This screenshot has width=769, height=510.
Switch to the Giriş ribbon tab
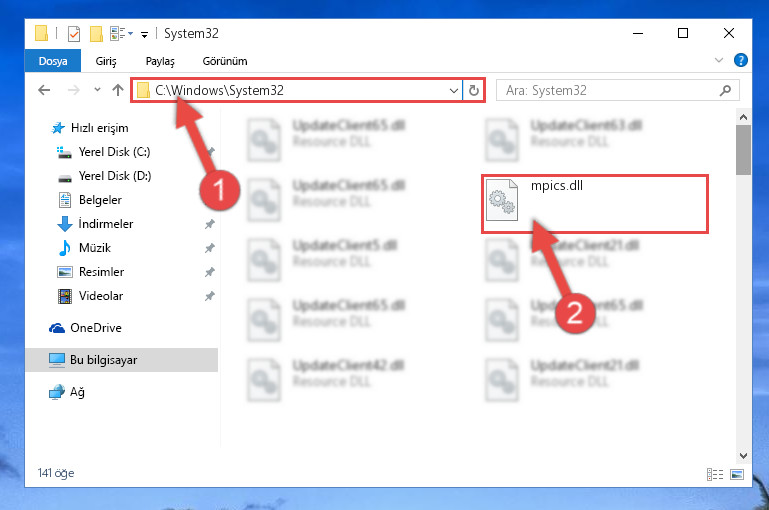click(x=106, y=61)
